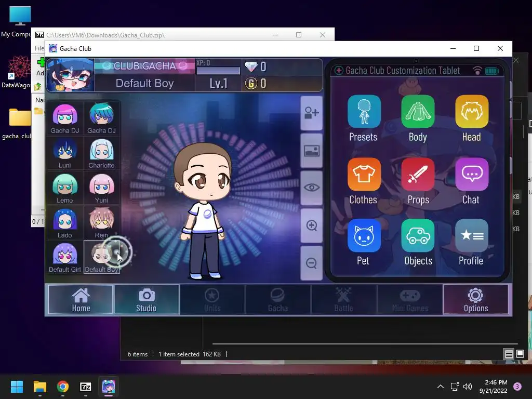Select the Charlotte character slot

(101, 153)
